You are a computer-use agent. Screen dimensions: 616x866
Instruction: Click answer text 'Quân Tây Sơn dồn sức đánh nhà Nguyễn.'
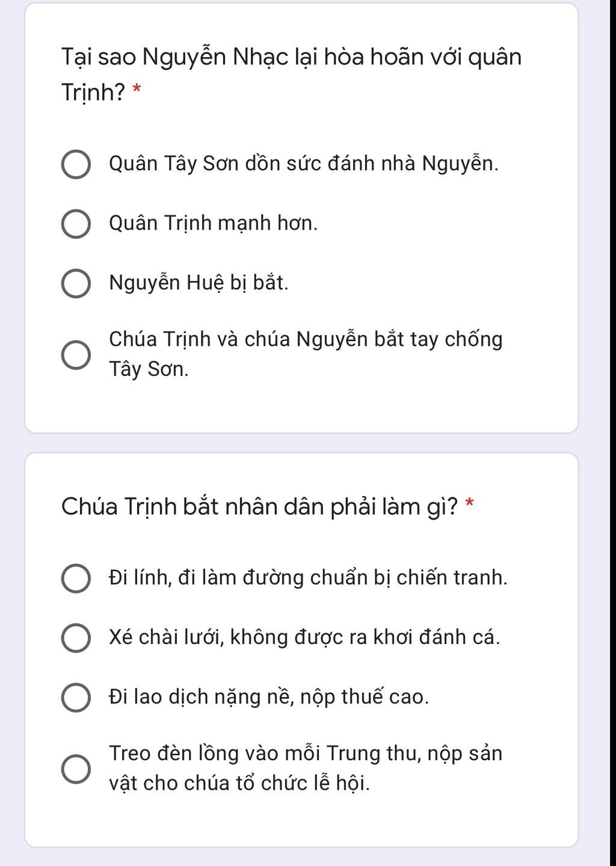click(304, 164)
